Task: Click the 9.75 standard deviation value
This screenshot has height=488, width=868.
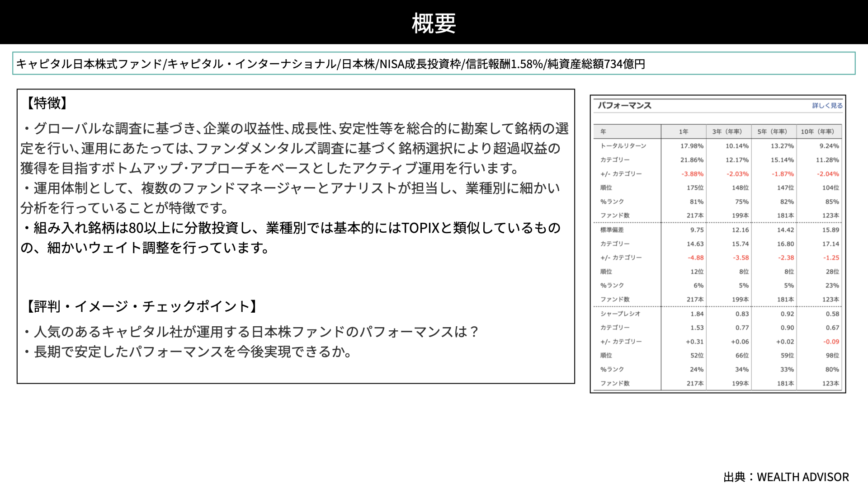Action: 697,230
